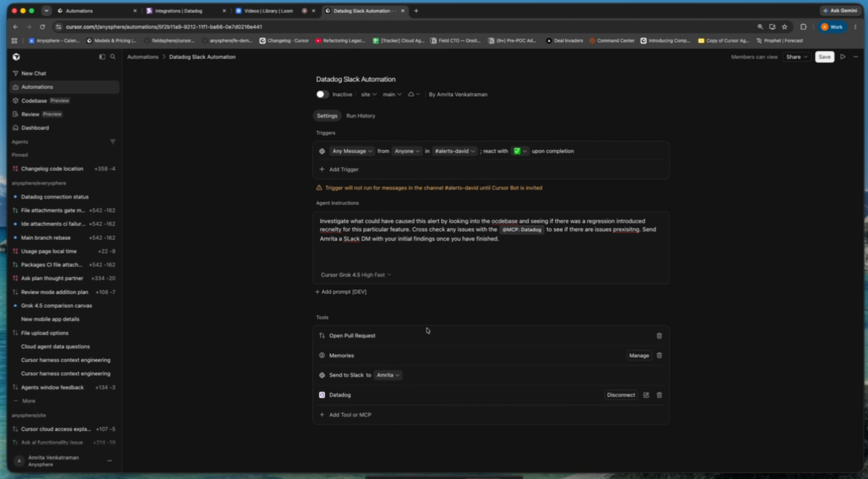This screenshot has height=479, width=868.
Task: Open the more options menu beside the play icon
Action: [856, 57]
